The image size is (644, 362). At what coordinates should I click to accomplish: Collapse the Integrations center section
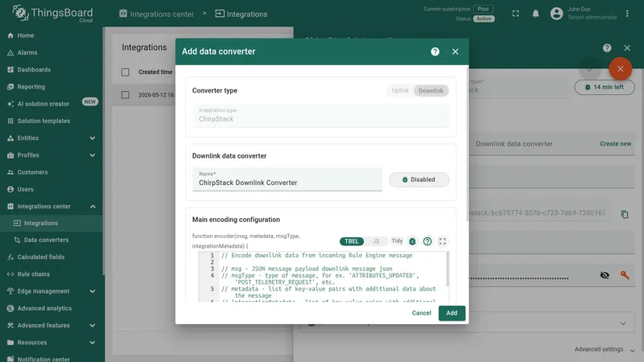[x=52, y=207]
